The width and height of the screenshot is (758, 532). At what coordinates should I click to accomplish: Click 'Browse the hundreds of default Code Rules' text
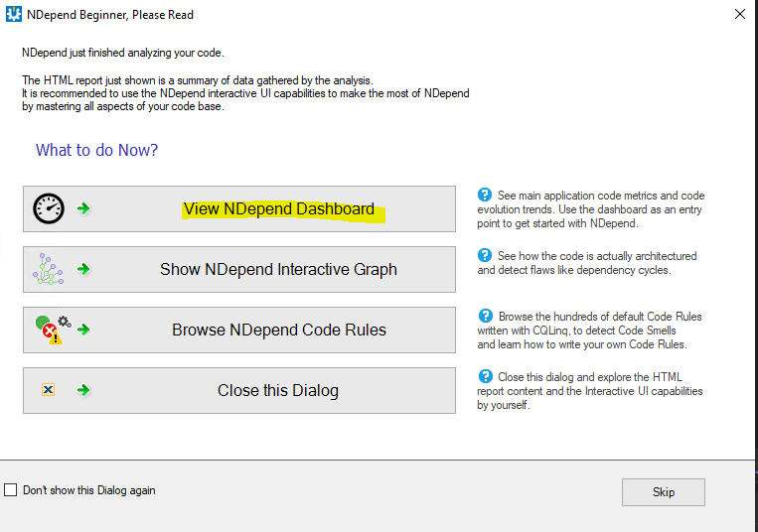(589, 331)
